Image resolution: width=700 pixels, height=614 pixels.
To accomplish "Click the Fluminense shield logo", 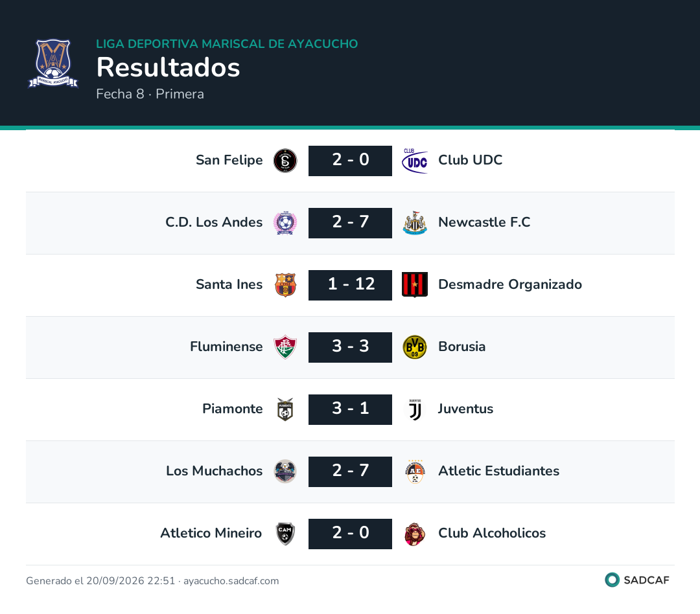I will tap(285, 347).
